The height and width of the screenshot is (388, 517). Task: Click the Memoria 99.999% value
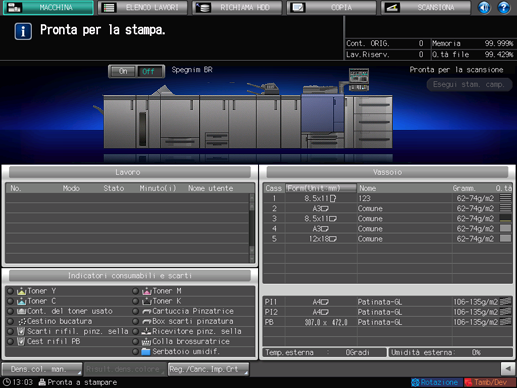499,43
